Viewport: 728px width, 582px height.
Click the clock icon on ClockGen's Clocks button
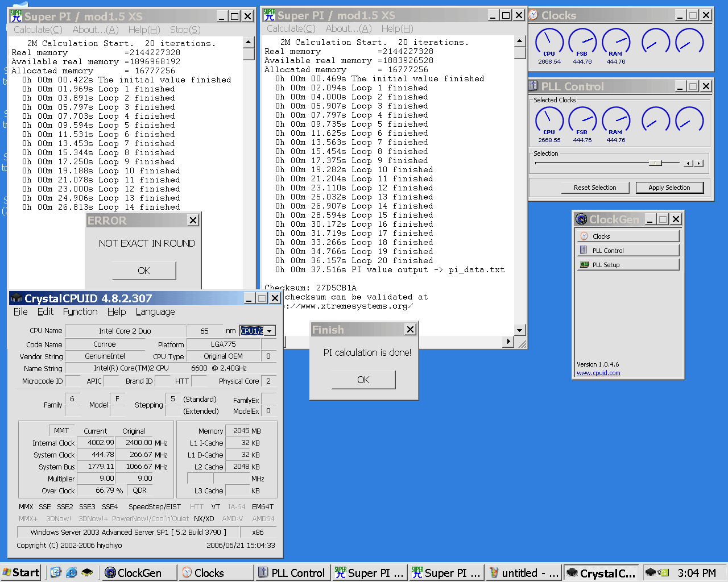click(x=584, y=236)
